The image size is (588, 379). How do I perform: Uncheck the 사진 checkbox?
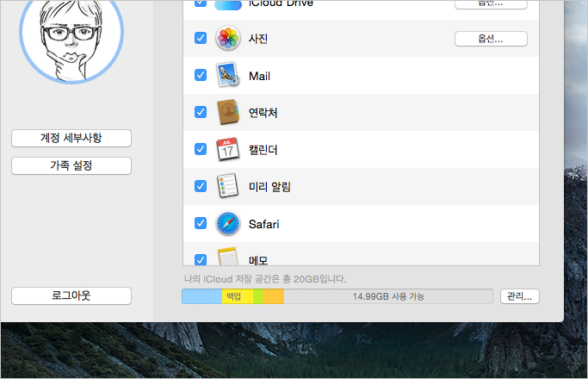[x=201, y=38]
